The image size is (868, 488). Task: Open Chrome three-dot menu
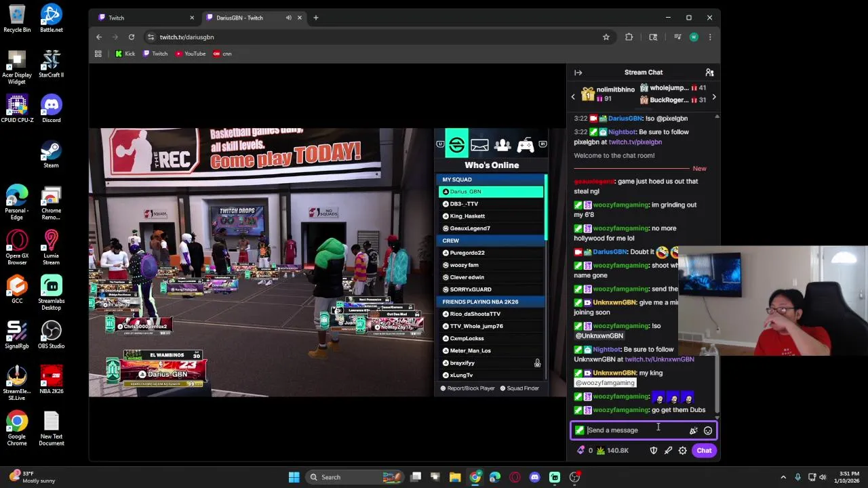709,37
